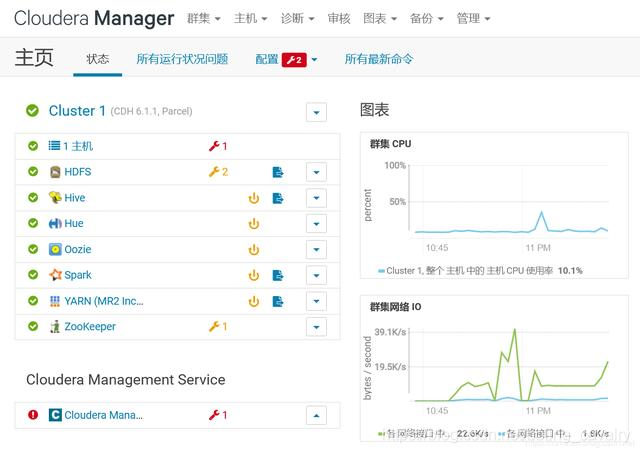Click the Cloudera Mana... service C icon

coord(55,415)
